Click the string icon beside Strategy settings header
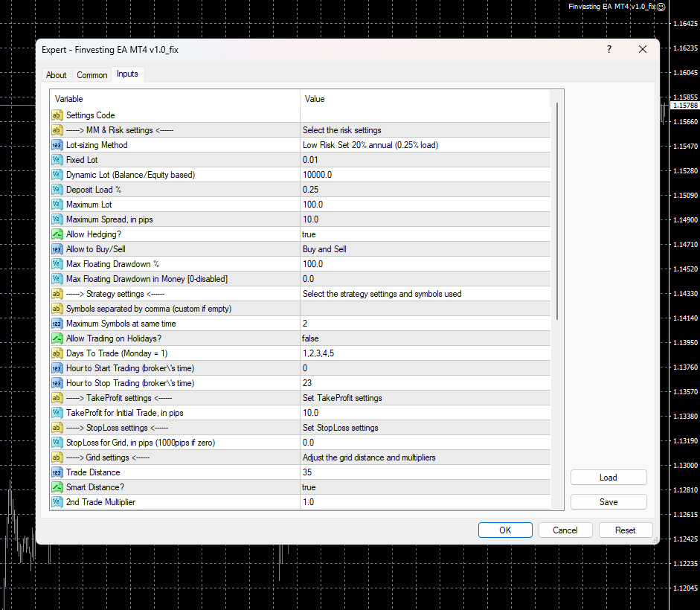 (x=57, y=294)
